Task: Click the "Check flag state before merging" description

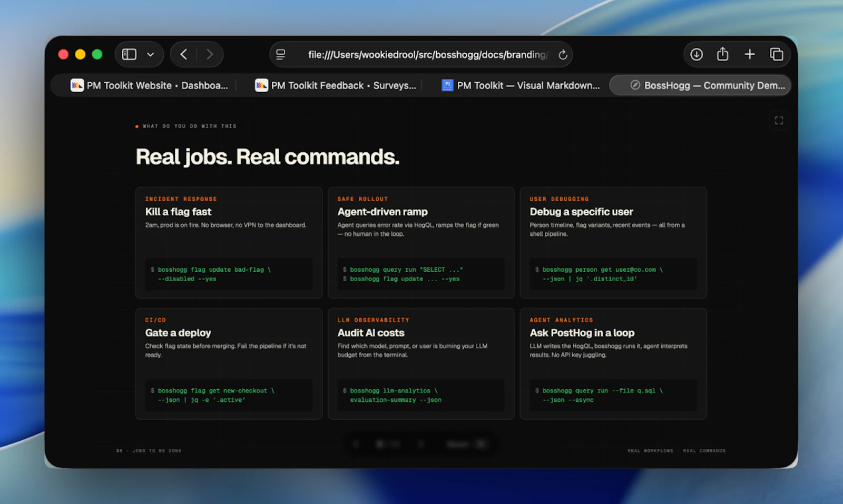Action: pyautogui.click(x=226, y=351)
